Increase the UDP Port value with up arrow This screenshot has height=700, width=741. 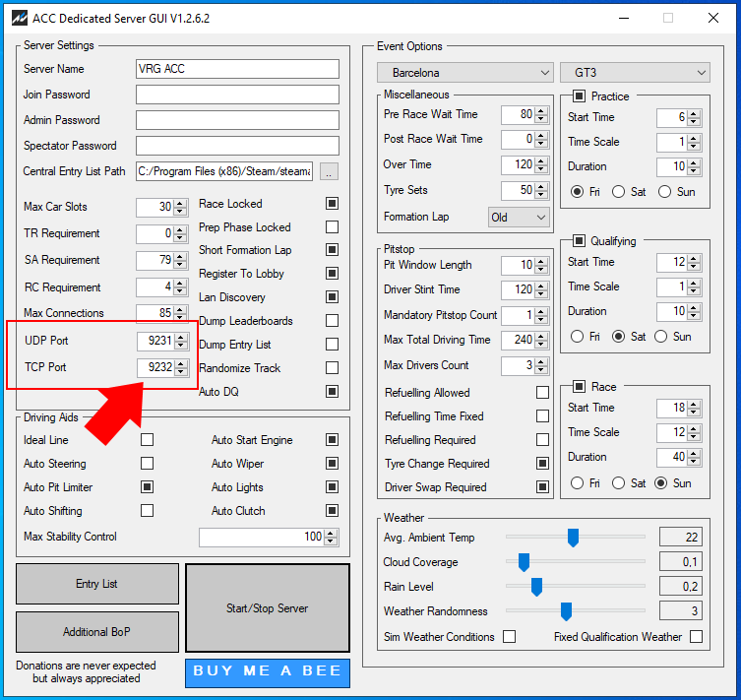[x=180, y=337]
